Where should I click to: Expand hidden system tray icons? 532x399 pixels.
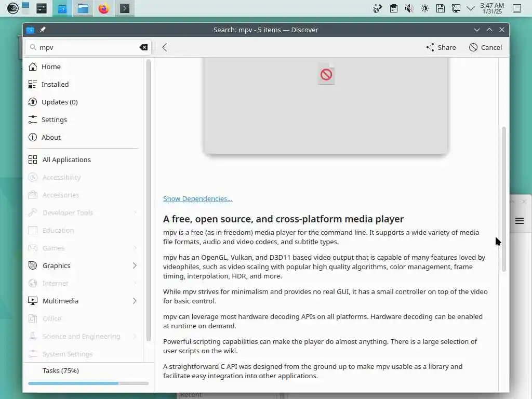pyautogui.click(x=471, y=8)
